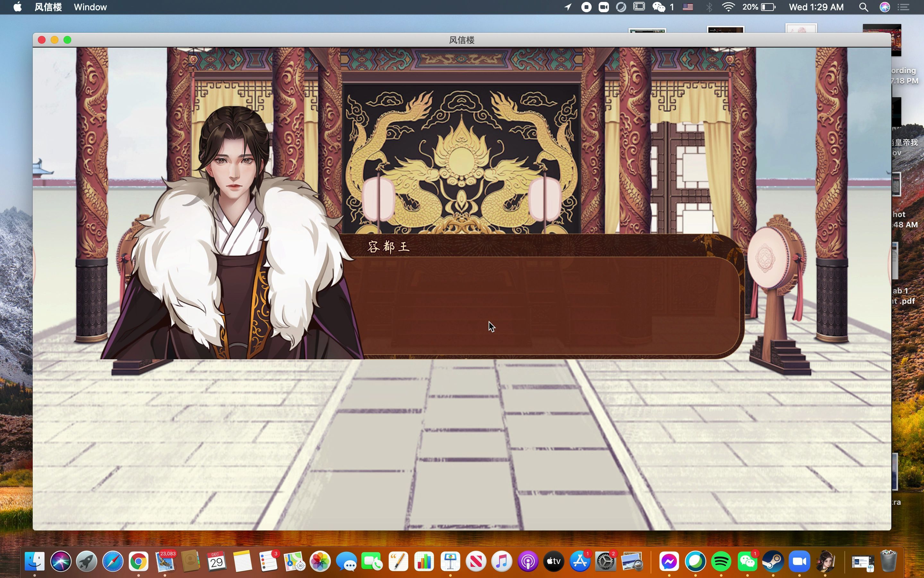Open the Wi-Fi status menu

click(729, 7)
